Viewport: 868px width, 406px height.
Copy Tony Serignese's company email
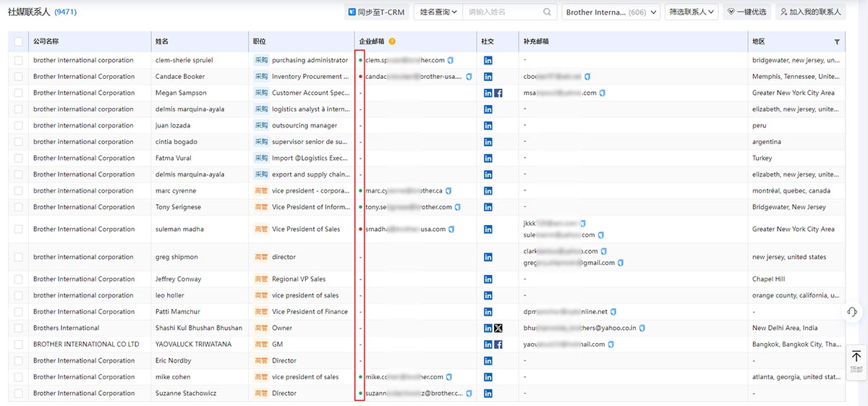(458, 207)
